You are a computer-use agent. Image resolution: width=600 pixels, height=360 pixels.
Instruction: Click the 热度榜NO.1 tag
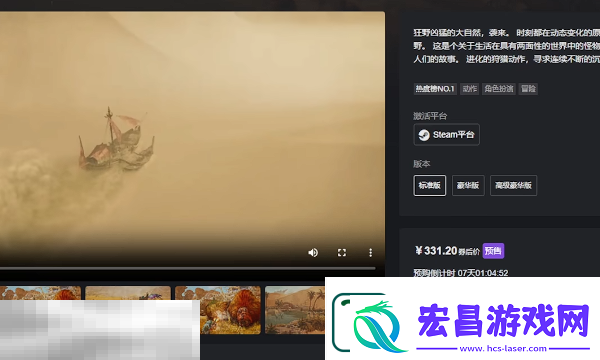tap(435, 89)
